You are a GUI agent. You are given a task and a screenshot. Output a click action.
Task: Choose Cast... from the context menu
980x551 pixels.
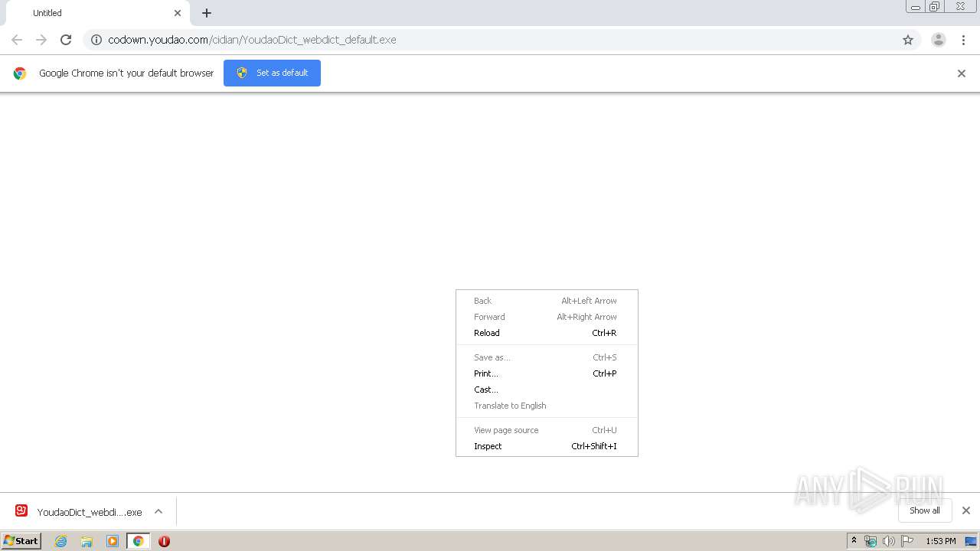tap(547, 390)
